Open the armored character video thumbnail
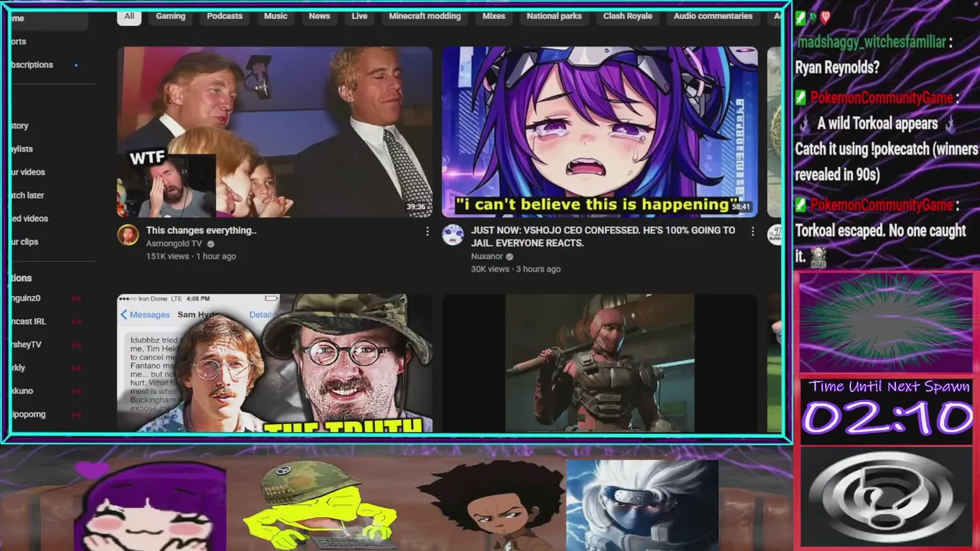 coord(599,363)
